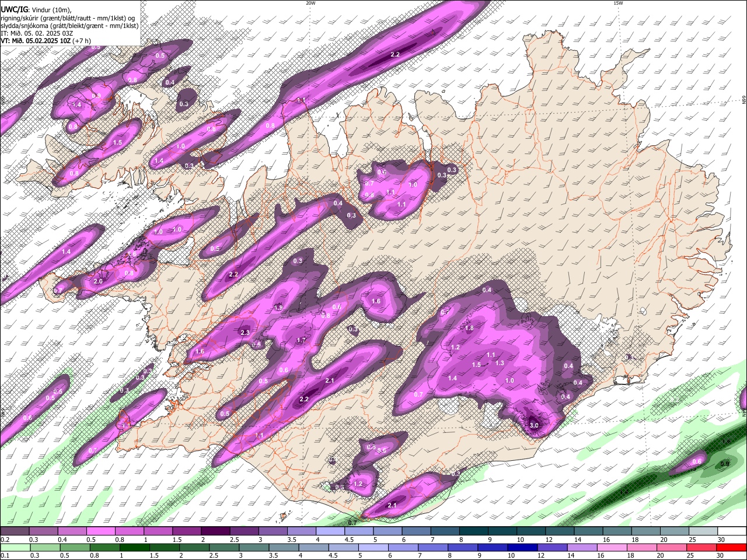Pick the darkest purple 2–2.5 snow legend swatch
Screen dimensions: 747x560
[215, 531]
